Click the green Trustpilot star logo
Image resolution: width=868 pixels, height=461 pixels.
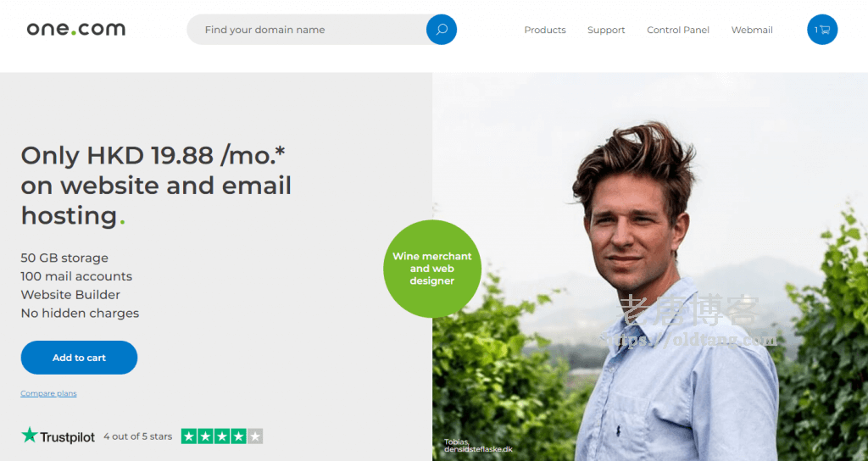point(30,435)
